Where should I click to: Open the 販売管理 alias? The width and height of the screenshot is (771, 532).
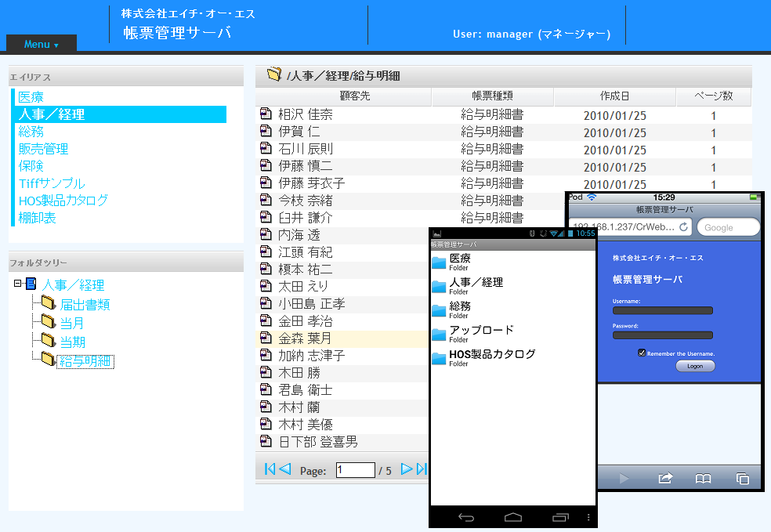pos(43,149)
